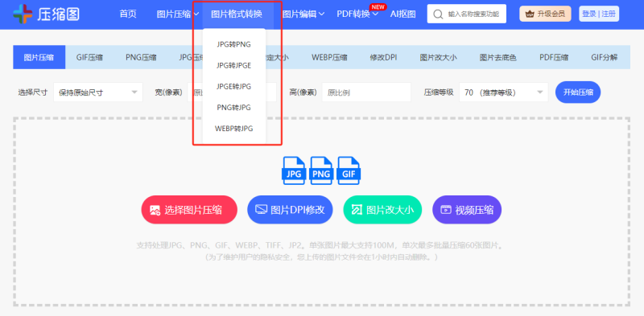Click the magnifier icon in search box

(x=440, y=14)
